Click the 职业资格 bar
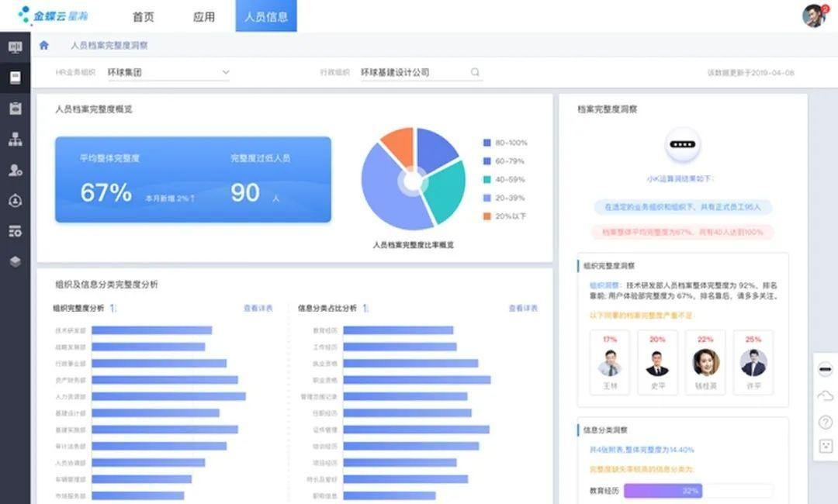838x504 pixels. [417, 380]
